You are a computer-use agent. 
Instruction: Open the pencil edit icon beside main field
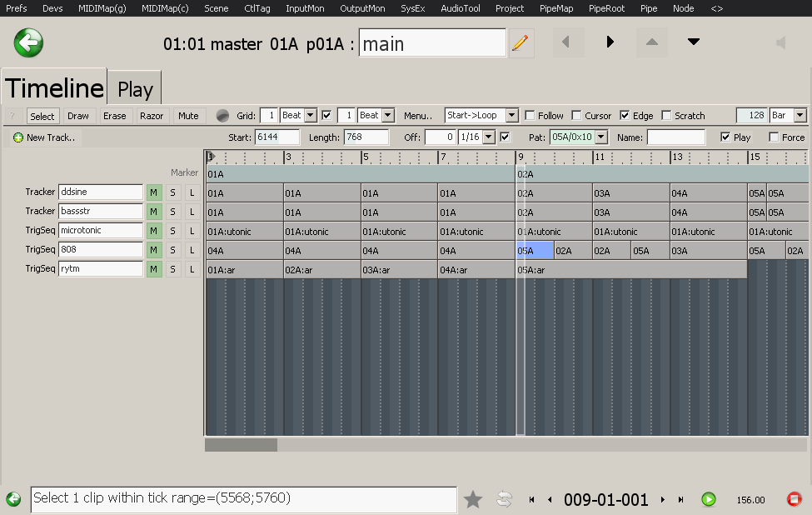point(520,42)
